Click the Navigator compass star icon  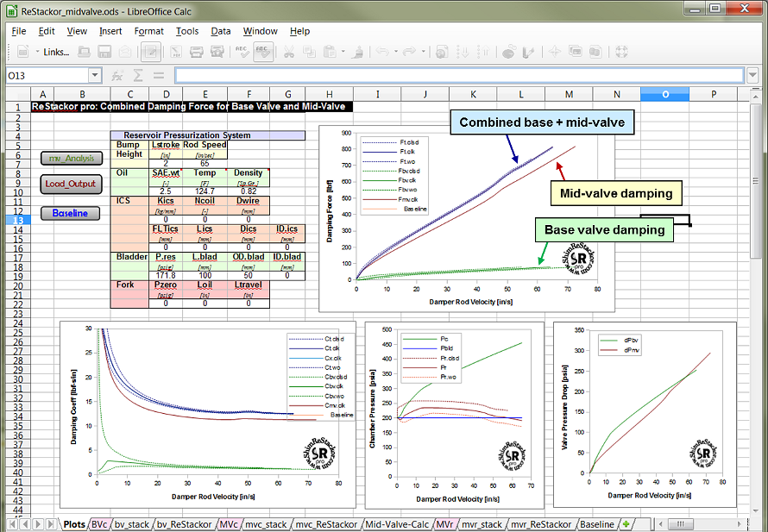tap(555, 52)
